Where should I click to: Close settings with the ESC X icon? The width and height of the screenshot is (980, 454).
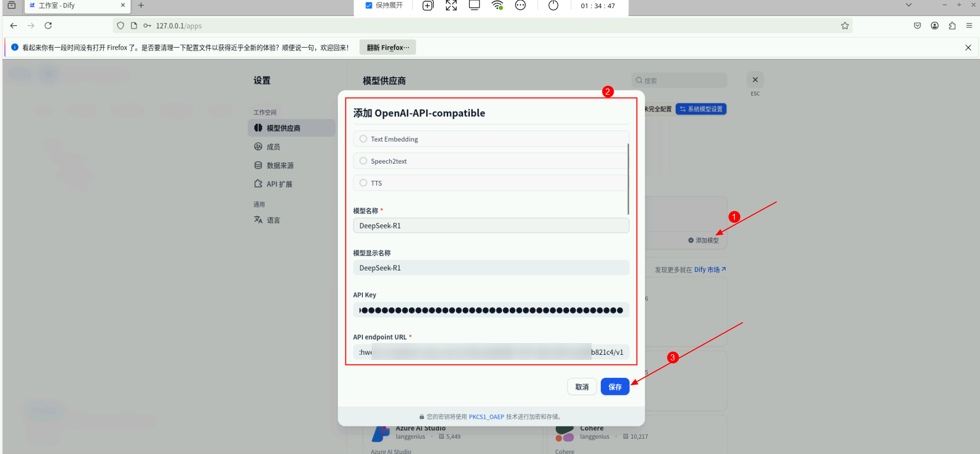click(x=755, y=80)
